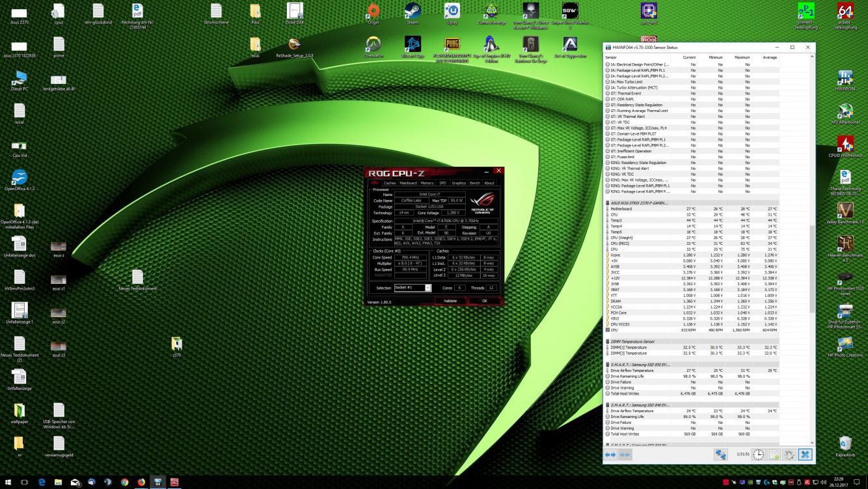Click HWiNFO expand columns arrows button
The image size is (868, 489).
click(610, 454)
